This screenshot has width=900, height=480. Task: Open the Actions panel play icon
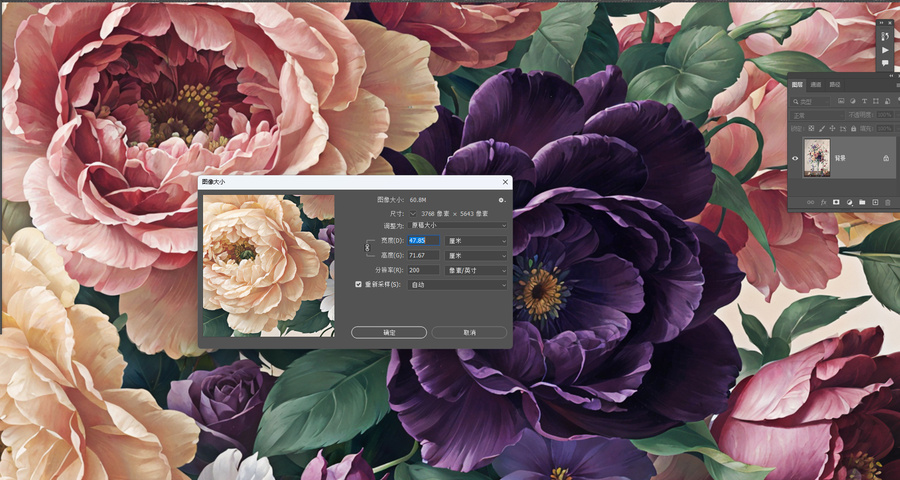coord(885,51)
